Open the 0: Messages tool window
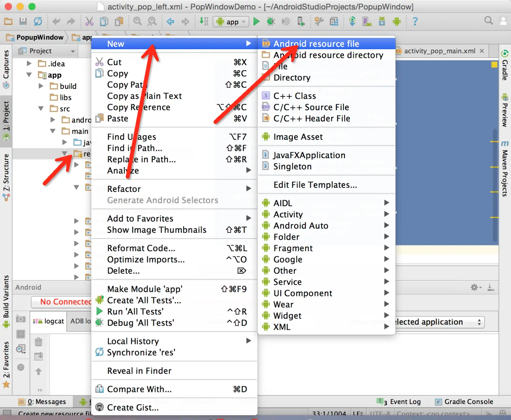 [42, 402]
